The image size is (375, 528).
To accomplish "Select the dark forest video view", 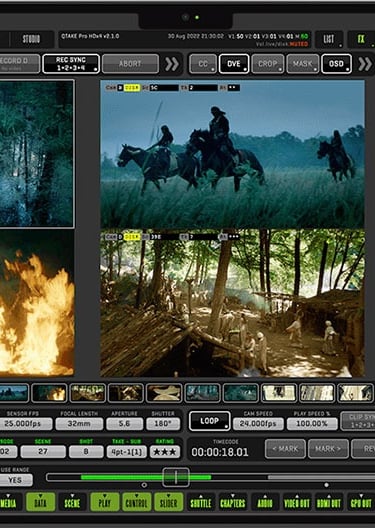I will click(x=36, y=154).
